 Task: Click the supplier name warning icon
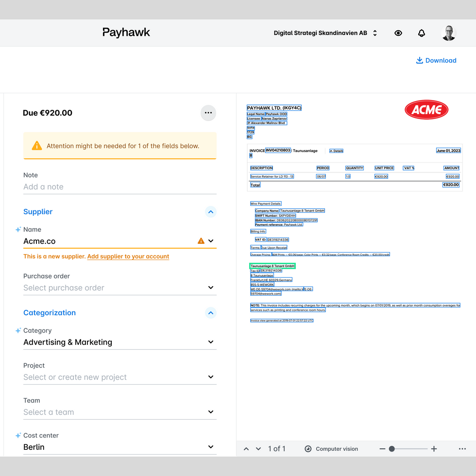[201, 241]
